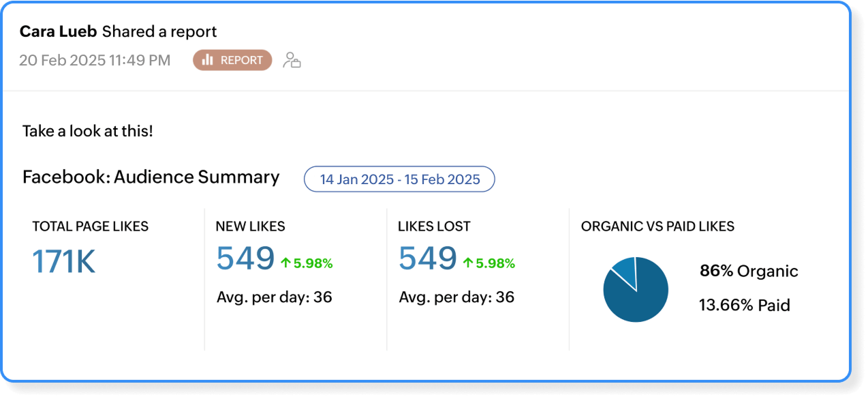868x399 pixels.
Task: Click the green up arrow beside New Likes
Action: coord(286,263)
